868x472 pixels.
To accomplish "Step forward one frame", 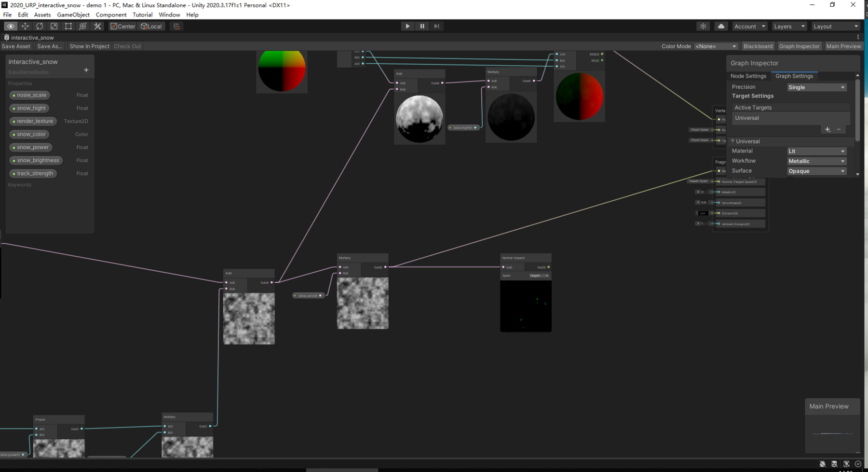I will point(436,27).
